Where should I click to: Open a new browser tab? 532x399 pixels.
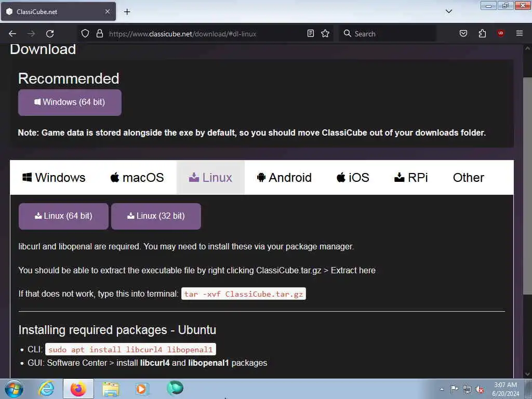[127, 12]
